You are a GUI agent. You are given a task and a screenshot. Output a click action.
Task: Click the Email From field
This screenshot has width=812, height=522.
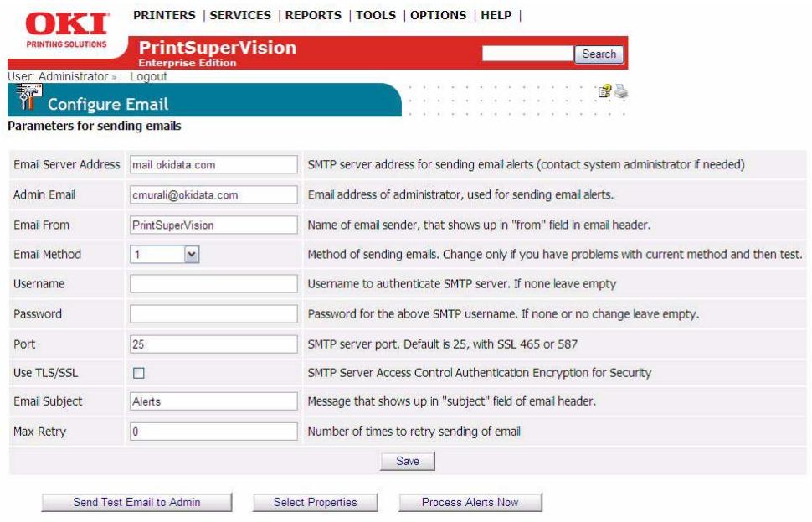point(213,225)
